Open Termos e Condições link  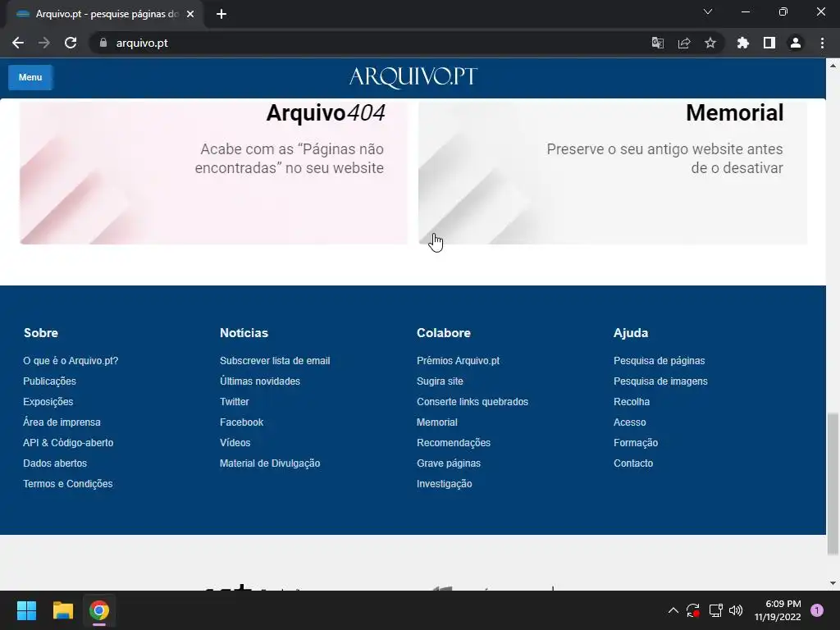(x=67, y=483)
